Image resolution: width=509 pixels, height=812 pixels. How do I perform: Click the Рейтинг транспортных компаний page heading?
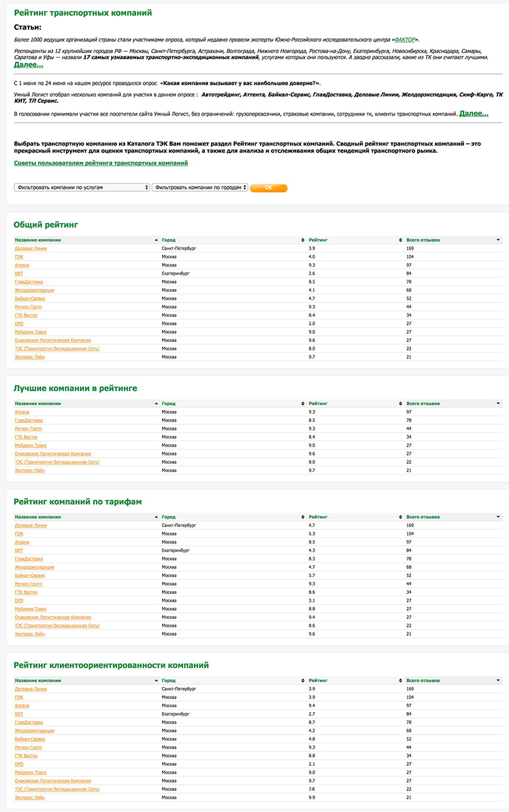point(83,13)
